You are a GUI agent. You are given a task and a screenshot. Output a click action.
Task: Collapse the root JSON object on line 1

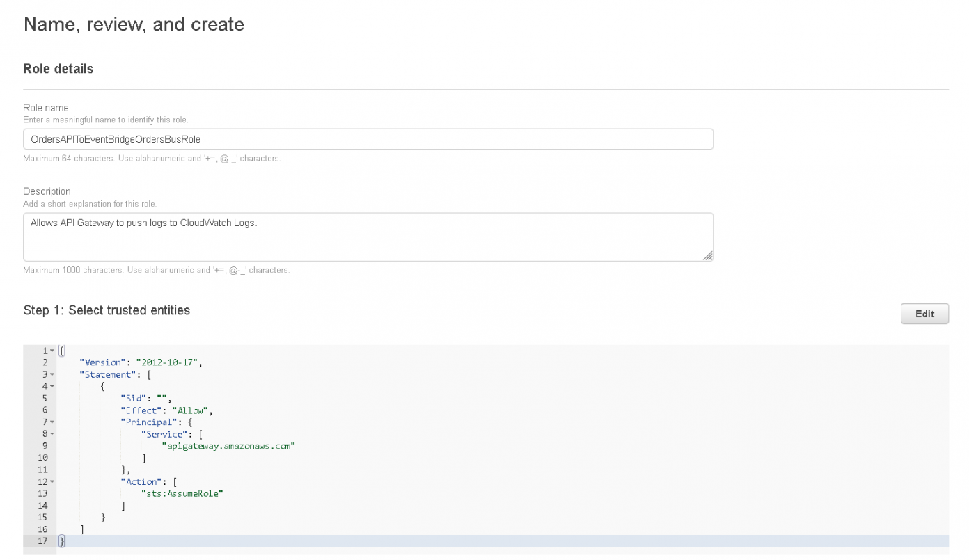[52, 351]
